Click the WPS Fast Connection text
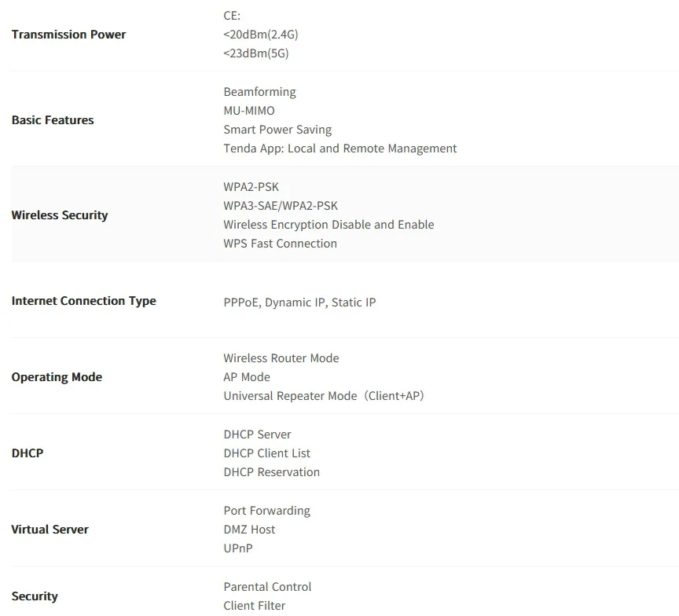This screenshot has width=679, height=616. click(280, 244)
